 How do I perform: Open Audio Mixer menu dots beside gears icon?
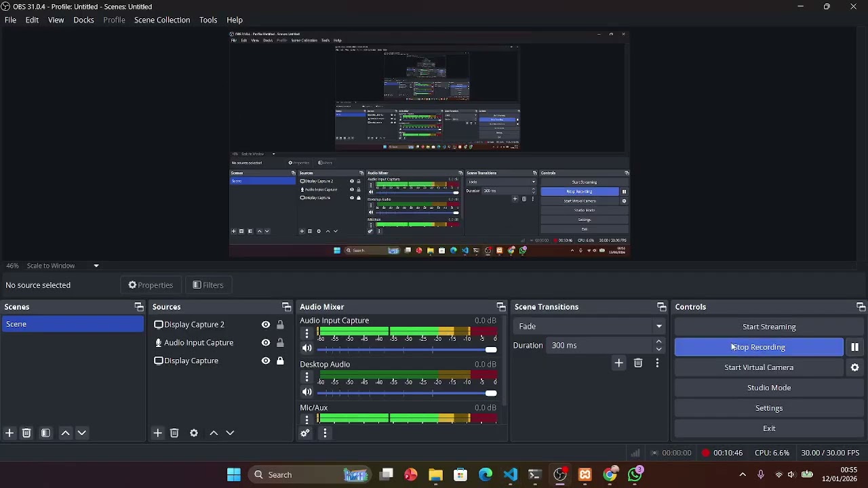[325, 433]
